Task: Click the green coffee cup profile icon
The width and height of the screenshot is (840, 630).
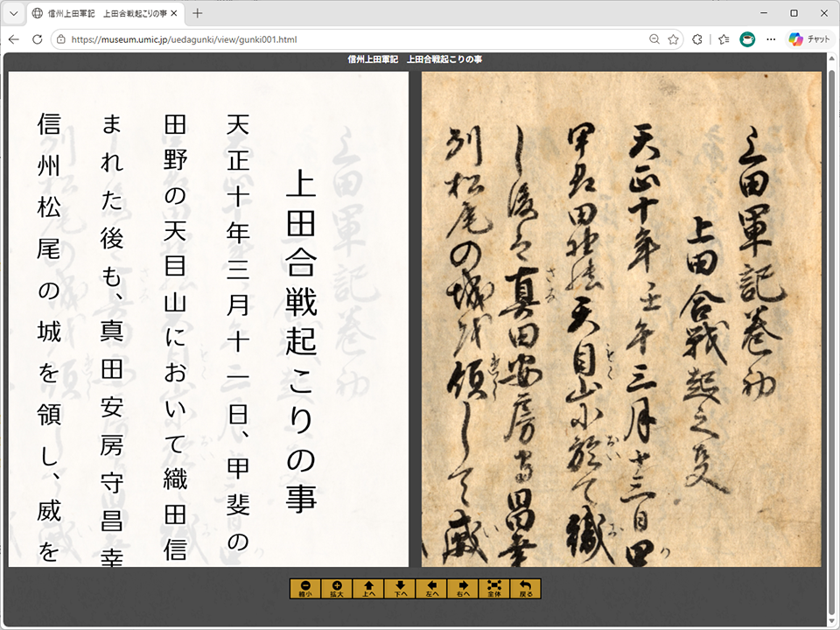Action: coord(747,39)
